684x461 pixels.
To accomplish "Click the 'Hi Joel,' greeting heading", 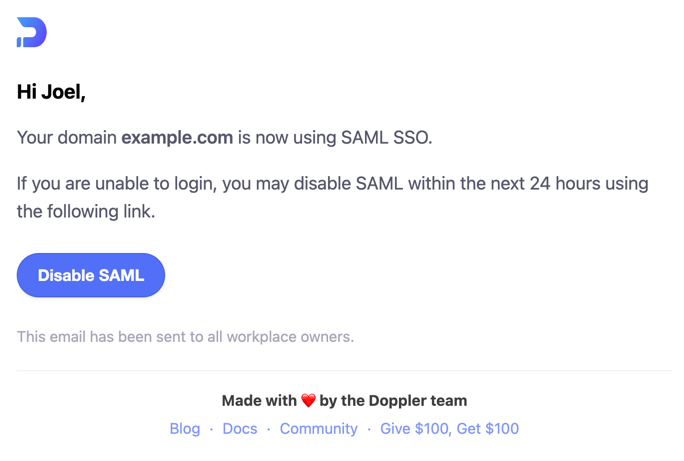I will coord(51,92).
